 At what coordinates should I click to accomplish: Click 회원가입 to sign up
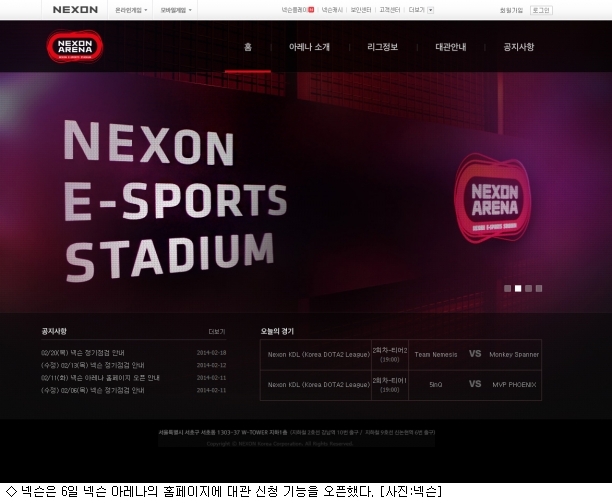511,11
